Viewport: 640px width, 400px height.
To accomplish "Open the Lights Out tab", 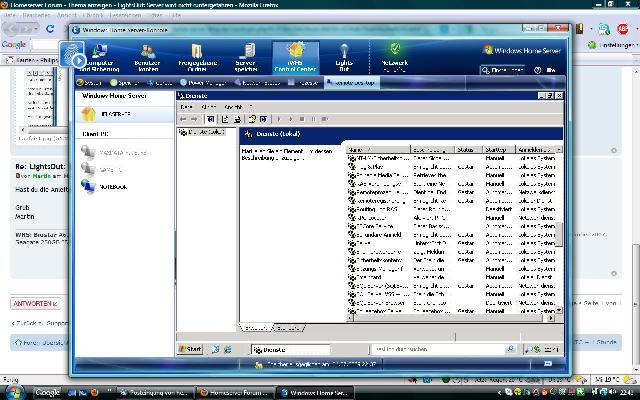I will pyautogui.click(x=344, y=57).
